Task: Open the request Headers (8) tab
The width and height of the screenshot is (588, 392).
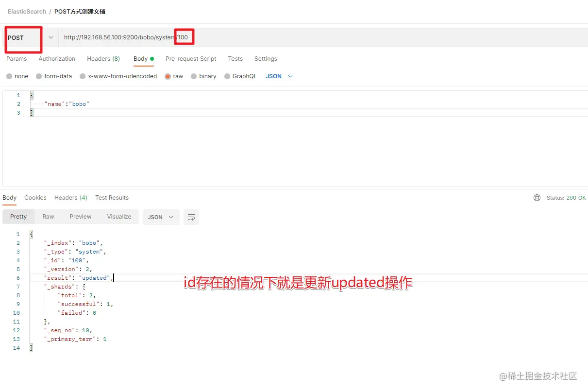Action: click(103, 59)
